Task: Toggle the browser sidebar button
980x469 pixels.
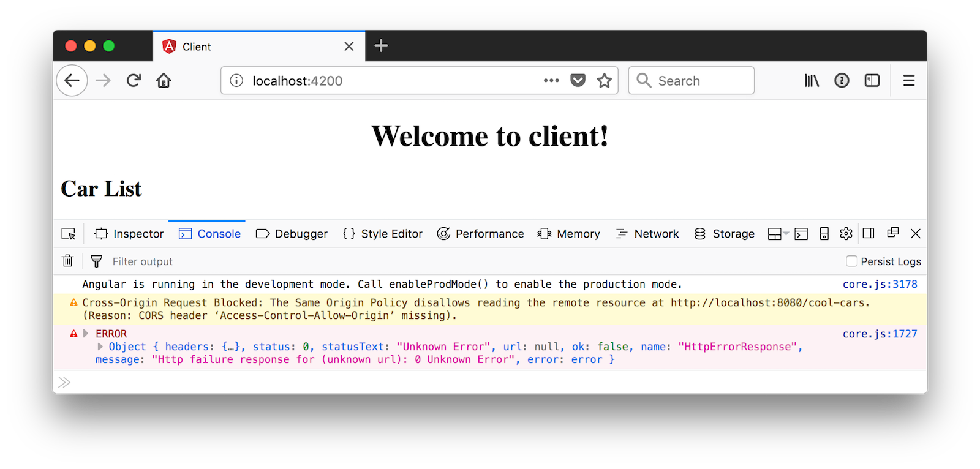Action: tap(872, 81)
